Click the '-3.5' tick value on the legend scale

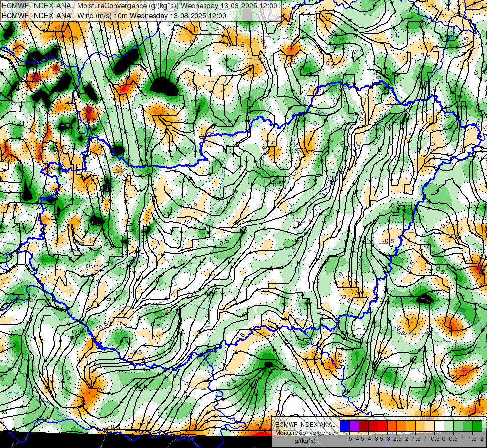click(378, 439)
